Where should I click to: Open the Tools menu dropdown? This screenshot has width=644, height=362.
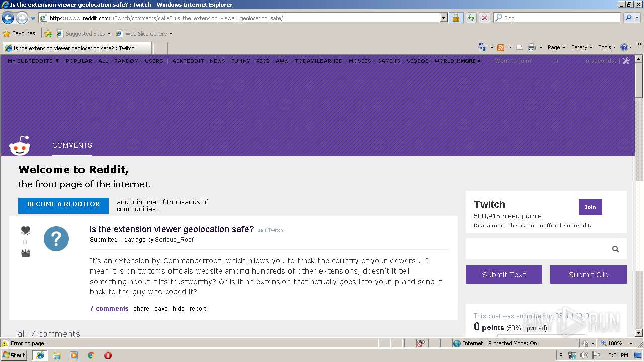click(x=607, y=47)
